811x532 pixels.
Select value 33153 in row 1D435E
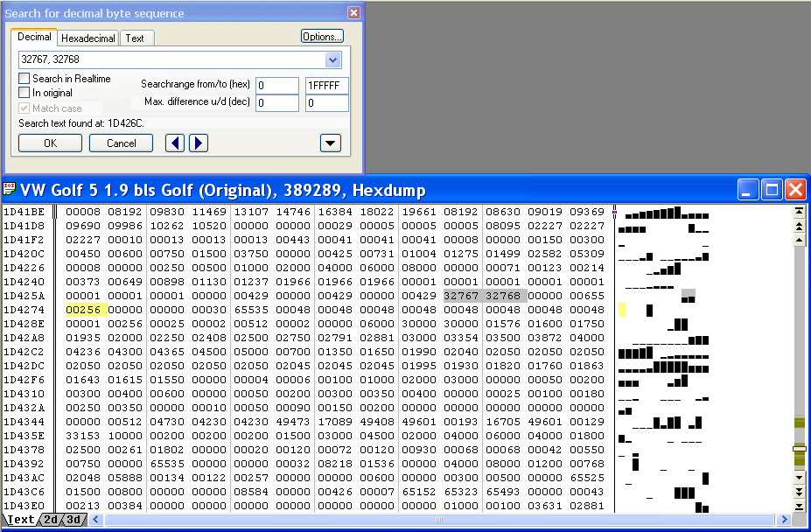[x=83, y=436]
